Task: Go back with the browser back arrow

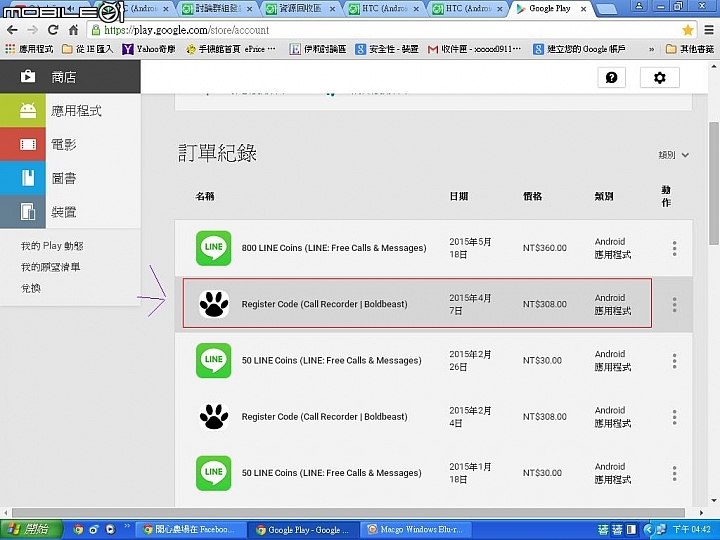Action: (12, 30)
